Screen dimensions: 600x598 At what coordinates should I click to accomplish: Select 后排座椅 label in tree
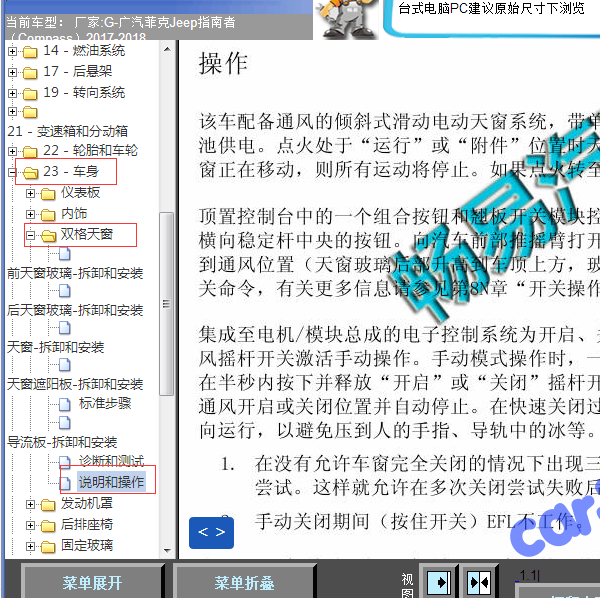pyautogui.click(x=87, y=525)
